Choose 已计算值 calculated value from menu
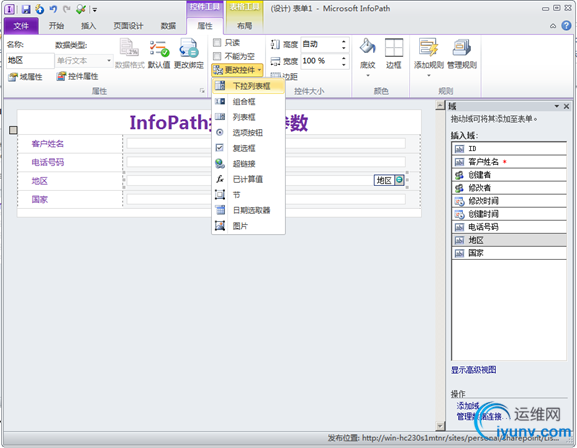The image size is (577, 448). pos(248,179)
